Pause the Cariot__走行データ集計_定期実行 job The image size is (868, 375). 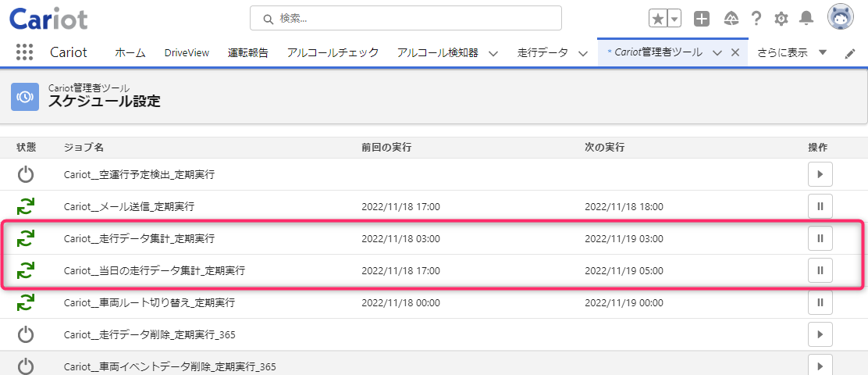[x=820, y=239]
